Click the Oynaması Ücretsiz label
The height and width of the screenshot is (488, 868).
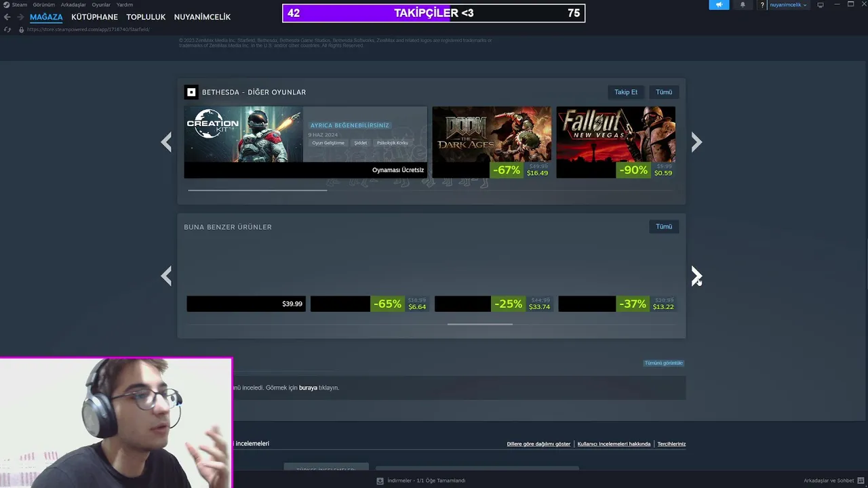[x=398, y=170]
